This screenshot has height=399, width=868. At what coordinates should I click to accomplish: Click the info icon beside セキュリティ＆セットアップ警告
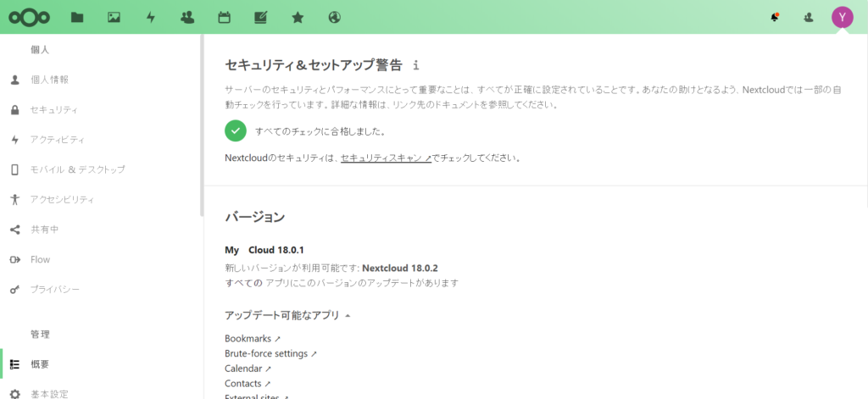tap(416, 65)
